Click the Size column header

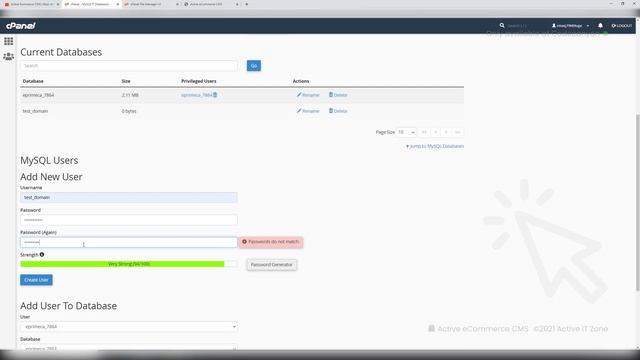(126, 81)
